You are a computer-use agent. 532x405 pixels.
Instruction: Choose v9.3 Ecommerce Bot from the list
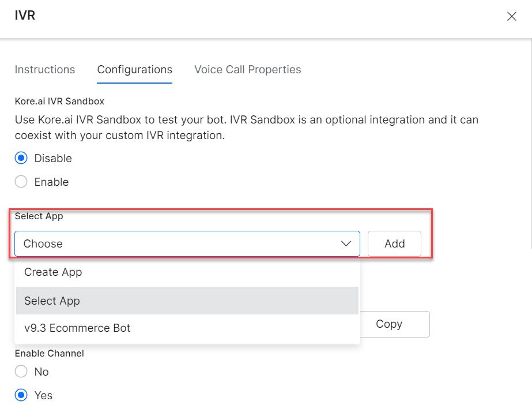(187, 328)
